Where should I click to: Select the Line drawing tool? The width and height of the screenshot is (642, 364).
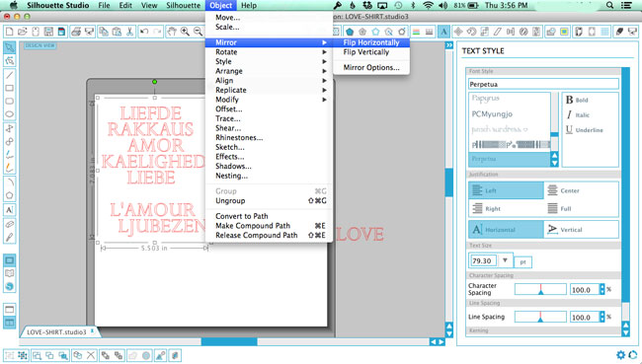(10, 75)
